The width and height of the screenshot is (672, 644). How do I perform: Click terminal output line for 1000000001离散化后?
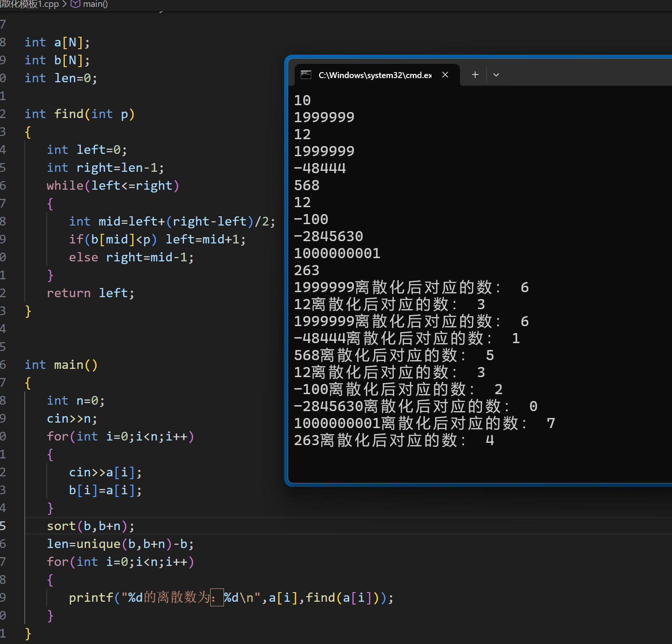[425, 423]
